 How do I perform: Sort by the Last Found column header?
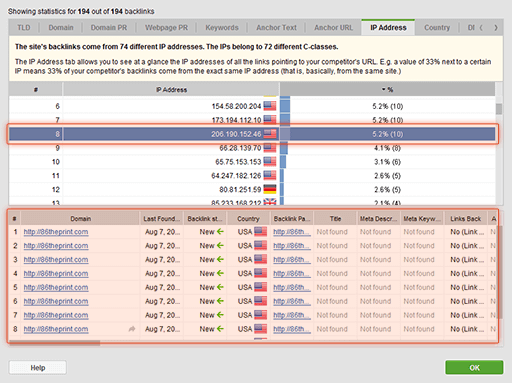(161, 219)
